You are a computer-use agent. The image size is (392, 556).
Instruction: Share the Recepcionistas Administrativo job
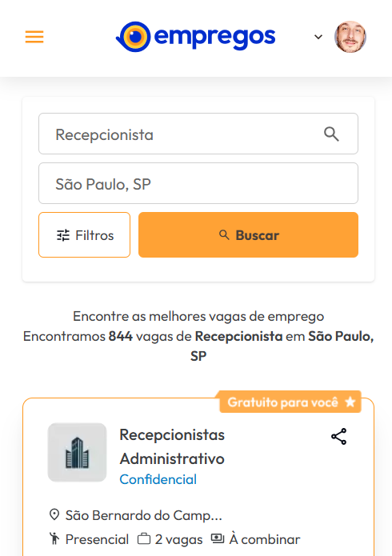point(338,437)
